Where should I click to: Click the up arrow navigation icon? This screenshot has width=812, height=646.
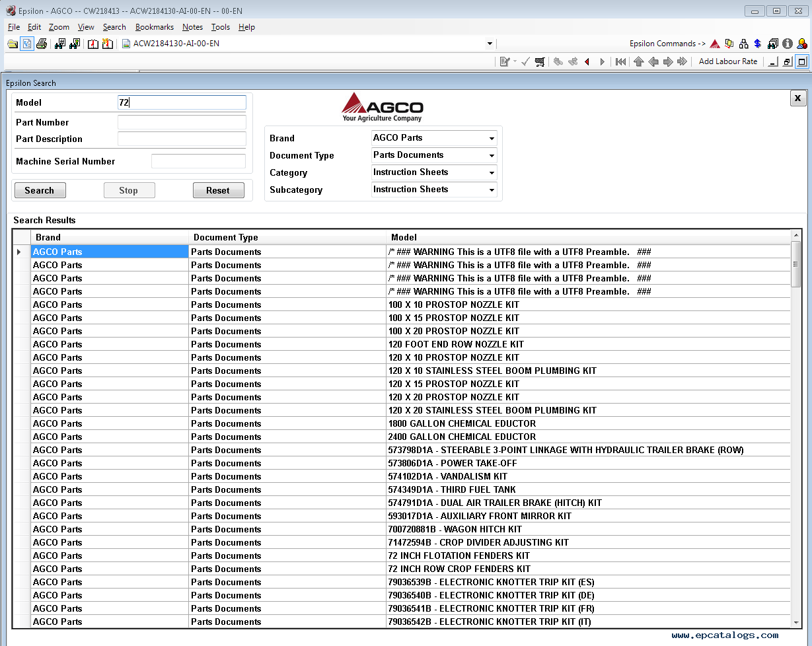pos(638,61)
